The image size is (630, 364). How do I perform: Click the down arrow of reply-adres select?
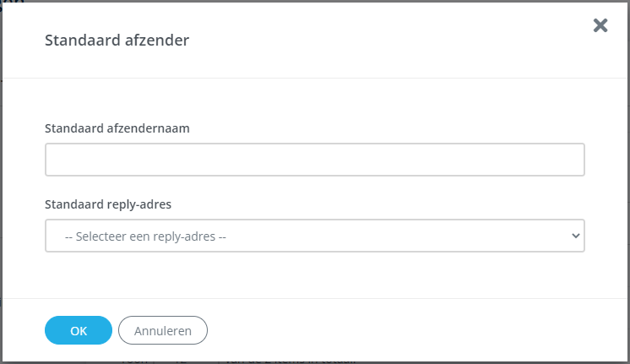pyautogui.click(x=576, y=236)
